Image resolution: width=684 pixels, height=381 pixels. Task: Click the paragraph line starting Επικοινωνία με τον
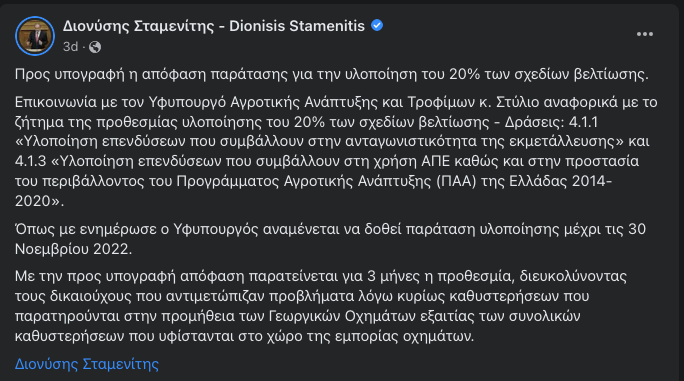[336, 102]
